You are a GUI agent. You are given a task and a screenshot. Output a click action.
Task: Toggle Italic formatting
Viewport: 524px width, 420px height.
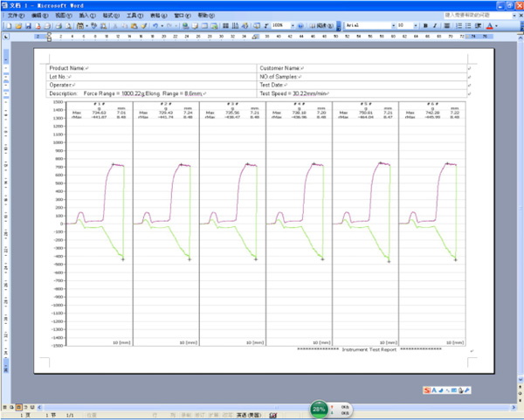(435, 26)
